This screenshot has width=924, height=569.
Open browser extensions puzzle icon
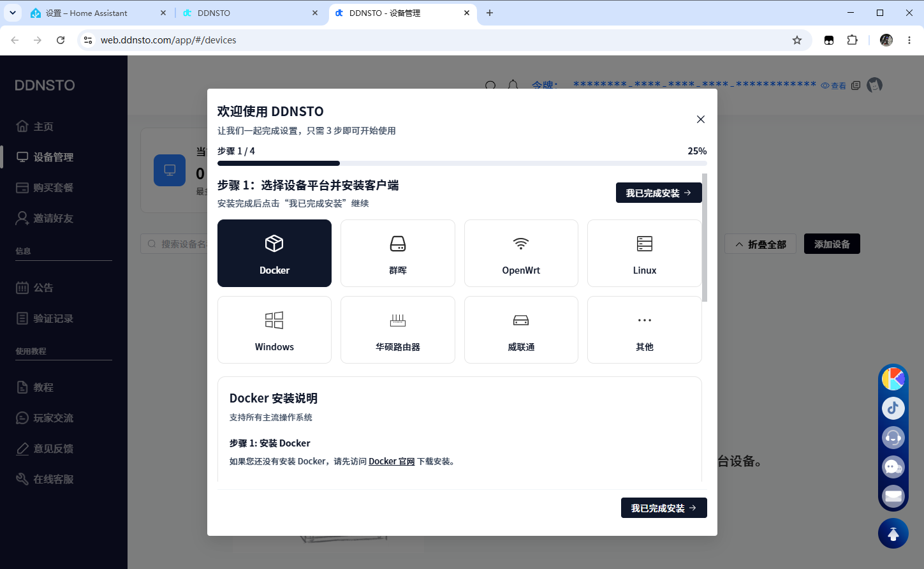tap(852, 40)
